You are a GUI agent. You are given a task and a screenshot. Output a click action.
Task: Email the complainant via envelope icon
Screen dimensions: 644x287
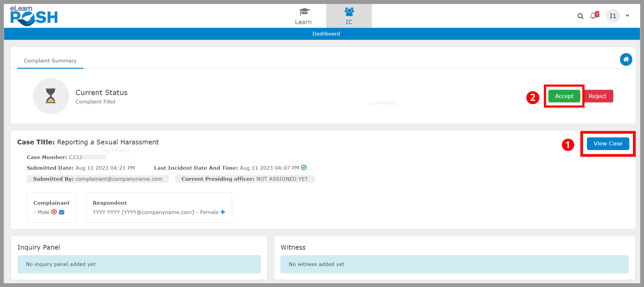(62, 212)
